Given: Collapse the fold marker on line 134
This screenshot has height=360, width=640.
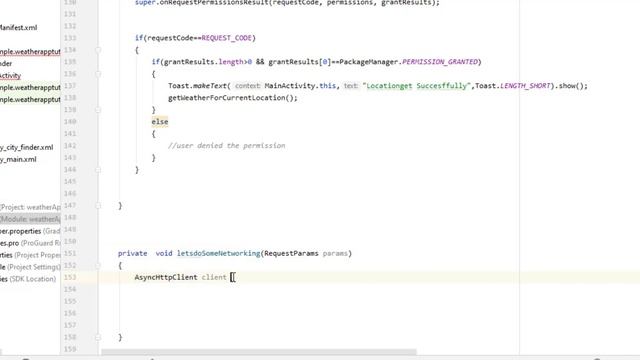Looking at the screenshot, I should pos(98,50).
